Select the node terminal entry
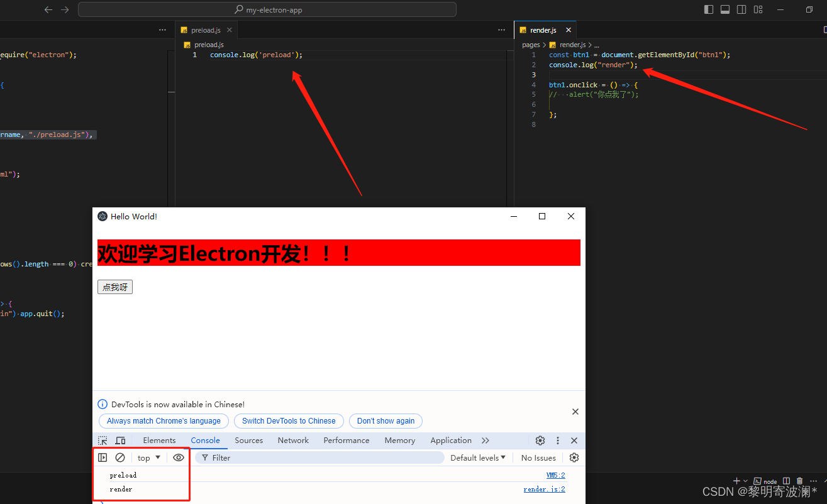Viewport: 827px width, 504px height. tap(765, 481)
